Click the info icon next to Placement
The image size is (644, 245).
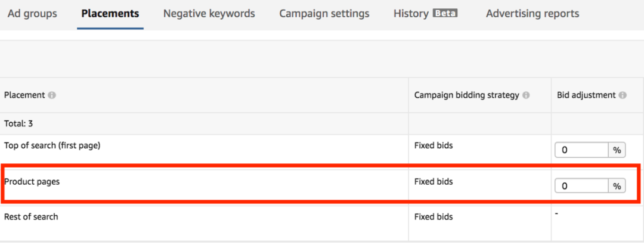pyautogui.click(x=51, y=95)
